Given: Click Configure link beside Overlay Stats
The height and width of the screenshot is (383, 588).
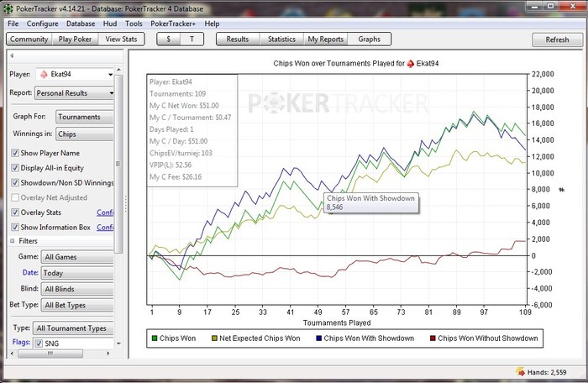Looking at the screenshot, I should (105, 212).
